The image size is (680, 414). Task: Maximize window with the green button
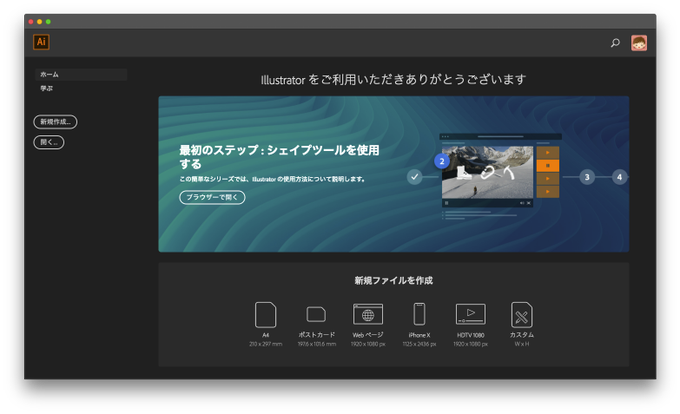[x=48, y=22]
